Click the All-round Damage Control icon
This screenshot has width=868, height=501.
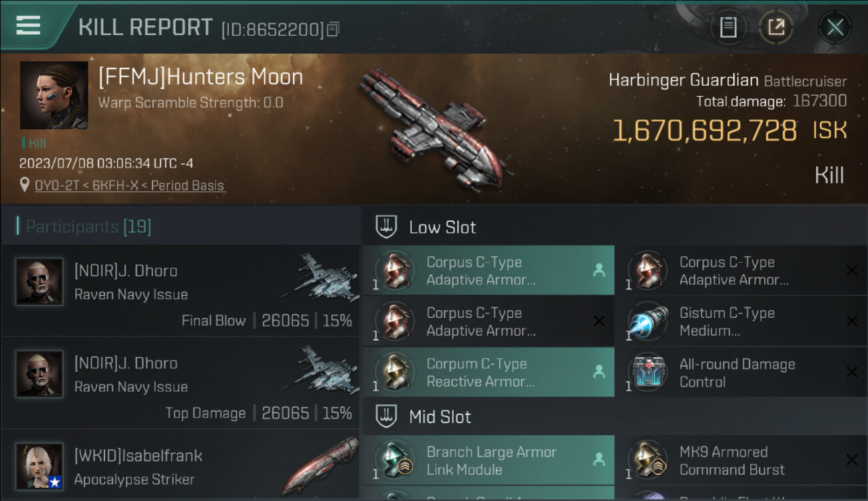(648, 373)
